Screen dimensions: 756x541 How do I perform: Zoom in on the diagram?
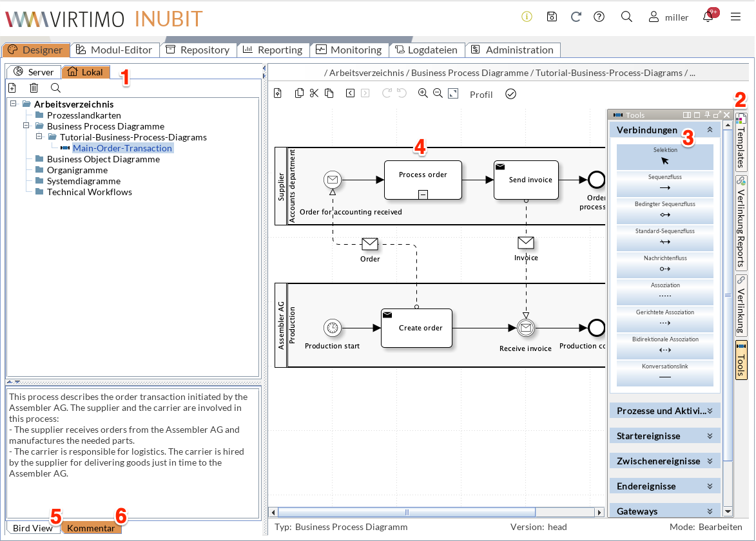[x=423, y=93]
